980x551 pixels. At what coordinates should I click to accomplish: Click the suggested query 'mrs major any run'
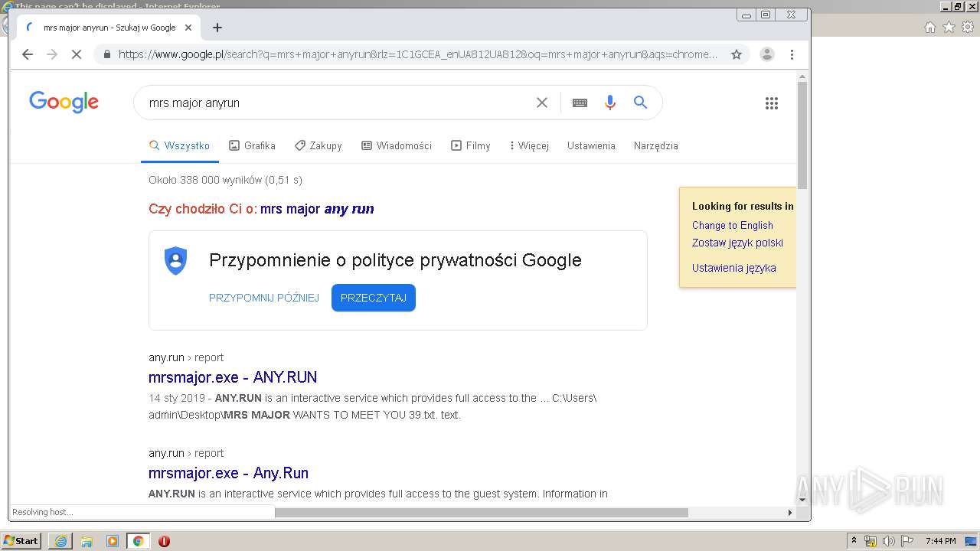pyautogui.click(x=317, y=209)
